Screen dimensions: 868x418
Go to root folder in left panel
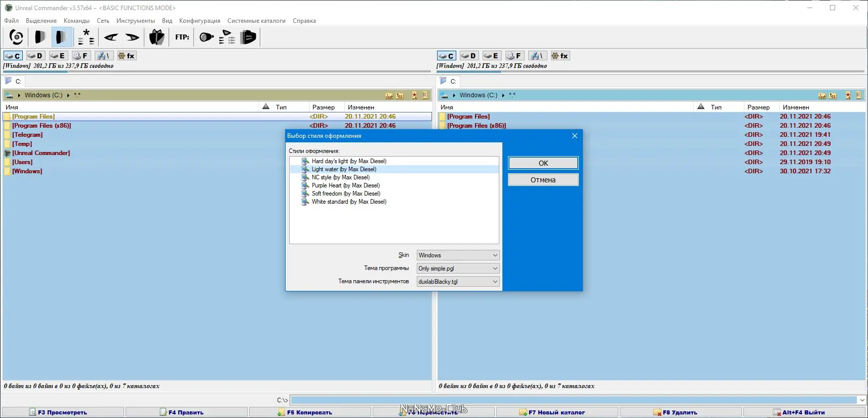click(x=389, y=95)
